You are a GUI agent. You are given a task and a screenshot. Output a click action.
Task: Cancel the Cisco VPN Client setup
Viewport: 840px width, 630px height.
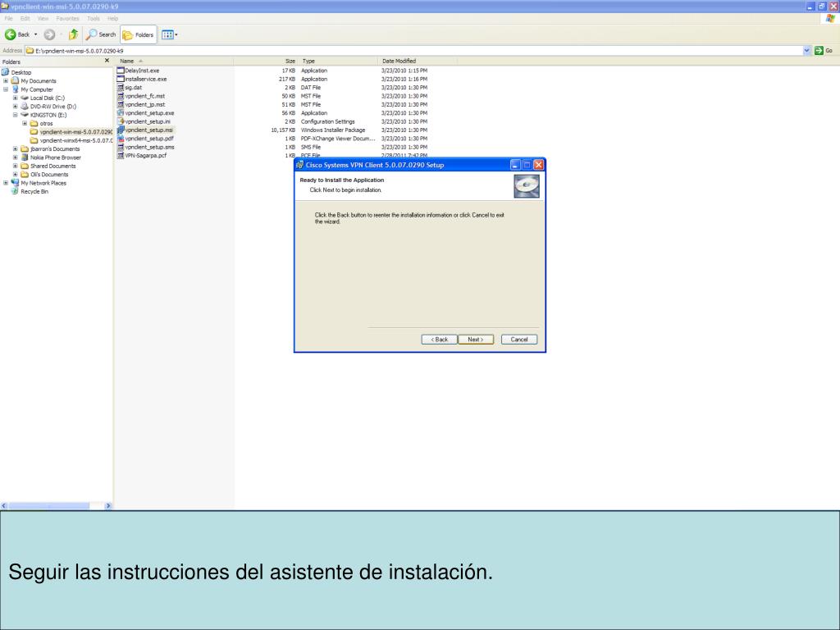pyautogui.click(x=519, y=340)
